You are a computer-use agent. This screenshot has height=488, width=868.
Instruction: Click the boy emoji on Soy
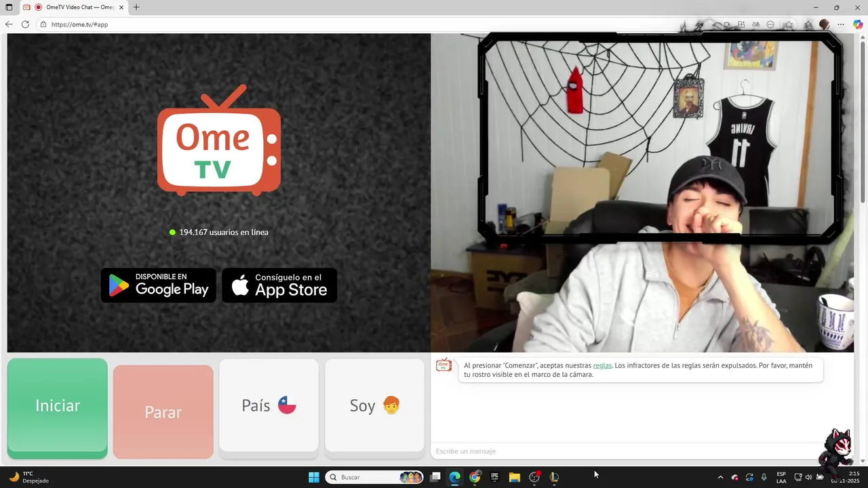tap(391, 405)
